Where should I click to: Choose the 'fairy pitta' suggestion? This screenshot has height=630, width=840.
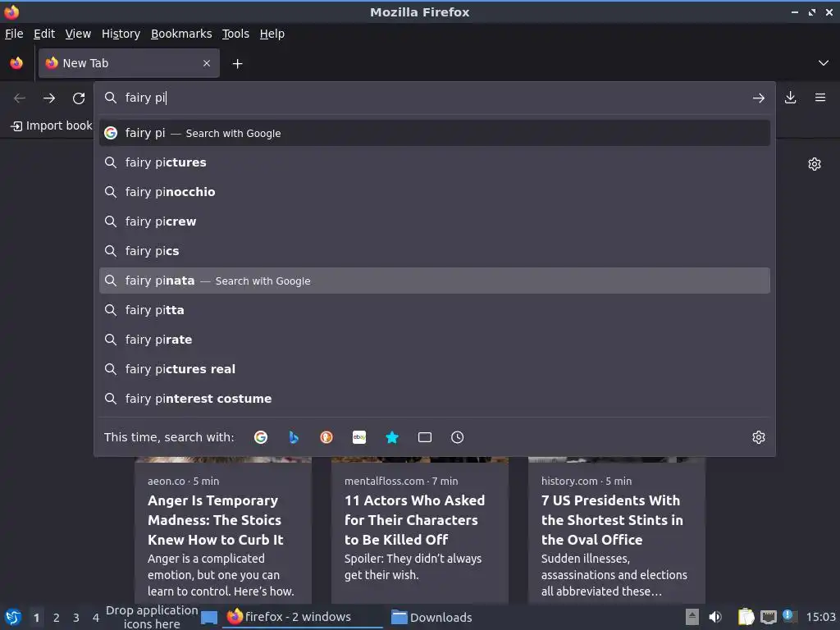point(435,309)
